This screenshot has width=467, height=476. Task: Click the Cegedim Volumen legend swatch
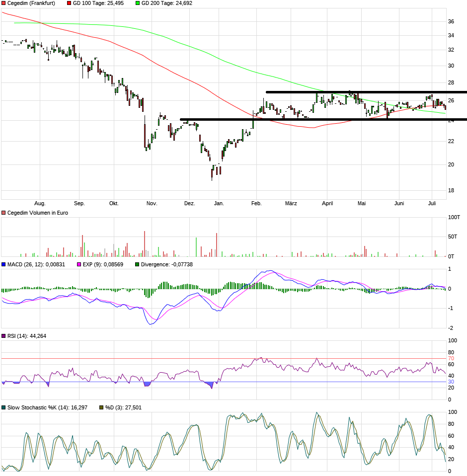[3, 213]
